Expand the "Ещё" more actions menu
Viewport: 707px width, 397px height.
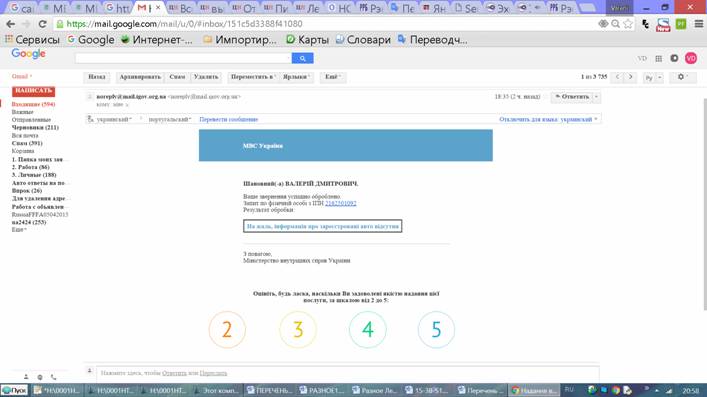[x=332, y=77]
